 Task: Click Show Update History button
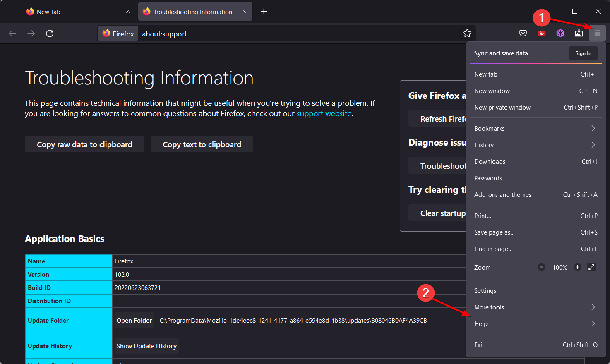click(x=146, y=346)
